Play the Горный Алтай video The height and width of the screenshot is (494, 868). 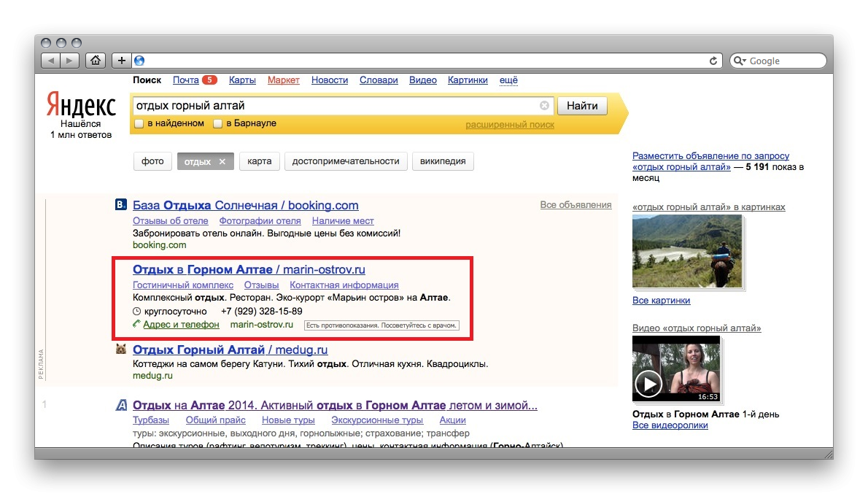(648, 383)
